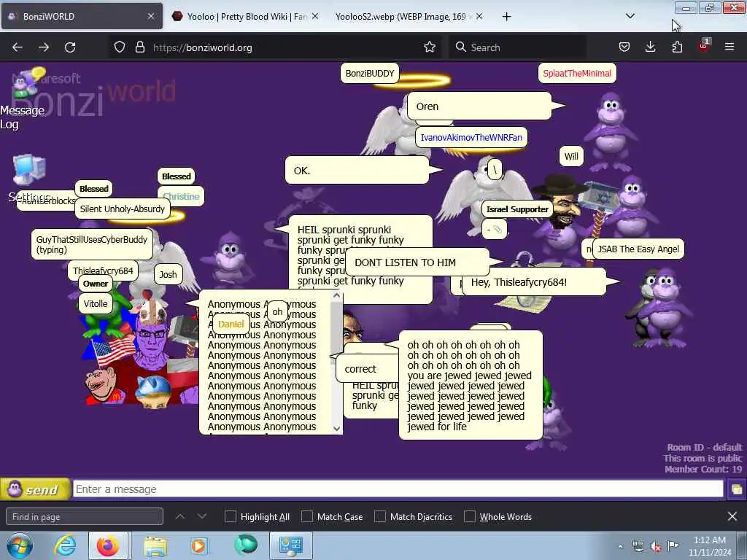This screenshot has width=747, height=560.
Task: Enable the Highlight All checkbox
Action: pos(230,517)
